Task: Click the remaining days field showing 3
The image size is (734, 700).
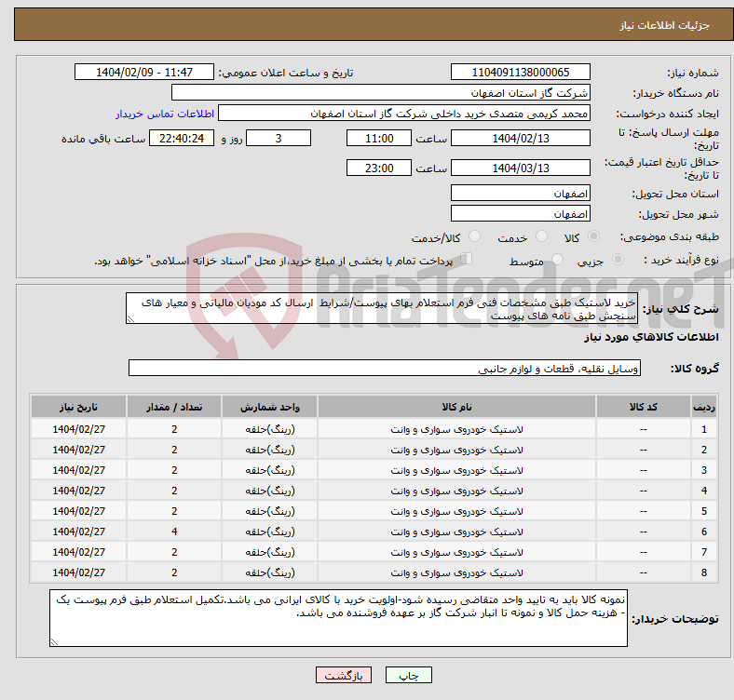Action: tap(279, 138)
